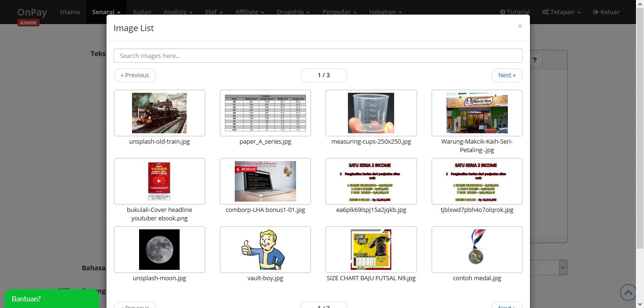This screenshot has height=308, width=644.
Task: Close the Image List dialog
Action: tap(520, 26)
